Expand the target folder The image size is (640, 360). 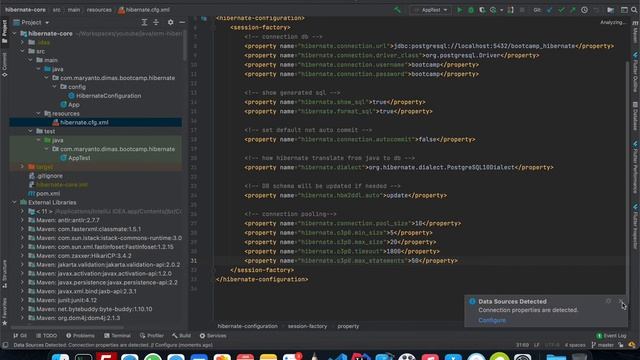[x=22, y=167]
